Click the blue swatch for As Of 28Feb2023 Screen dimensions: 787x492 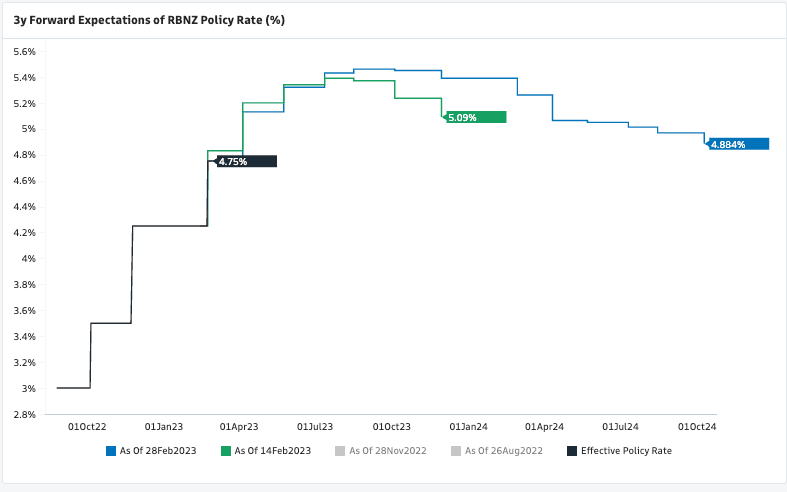coord(110,451)
